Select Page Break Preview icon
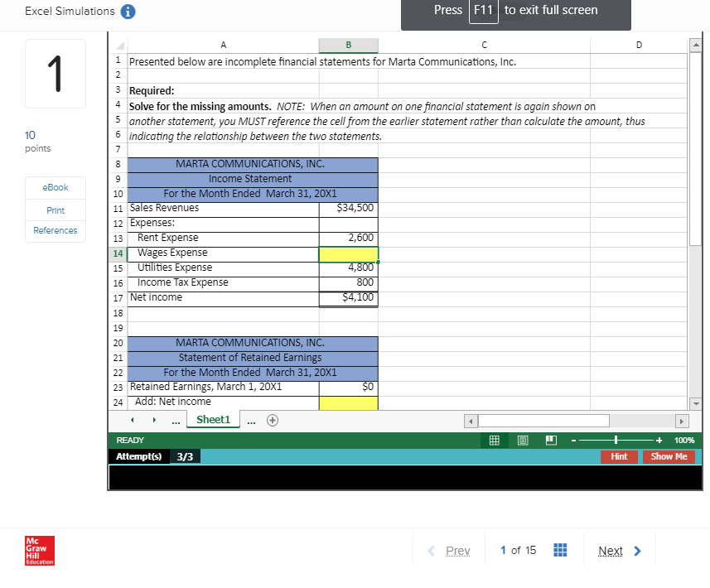This screenshot has width=710, height=588. coord(551,440)
